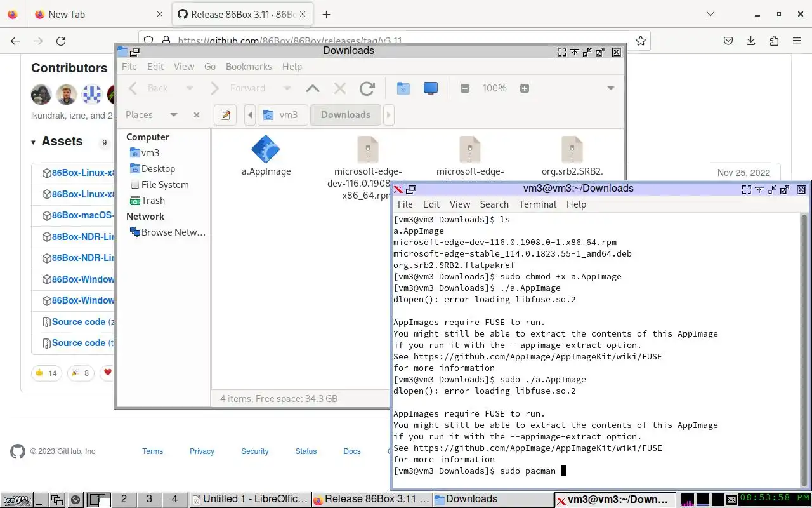Open the Back history dropdown arrow
The width and height of the screenshot is (812, 508).
click(189, 88)
